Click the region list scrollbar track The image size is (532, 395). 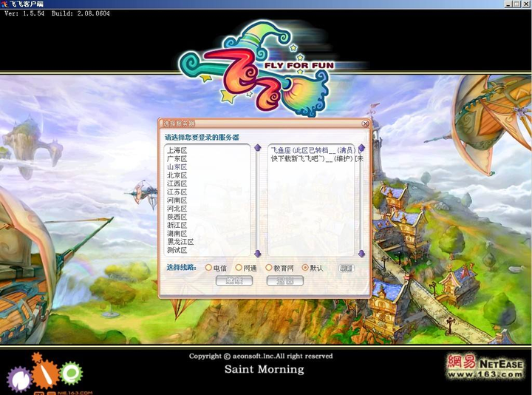[258, 200]
